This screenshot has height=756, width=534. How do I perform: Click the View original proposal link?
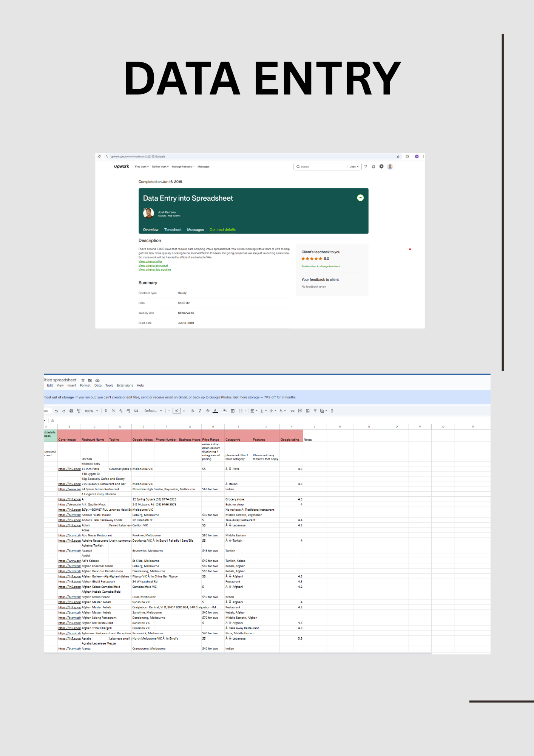tap(153, 266)
